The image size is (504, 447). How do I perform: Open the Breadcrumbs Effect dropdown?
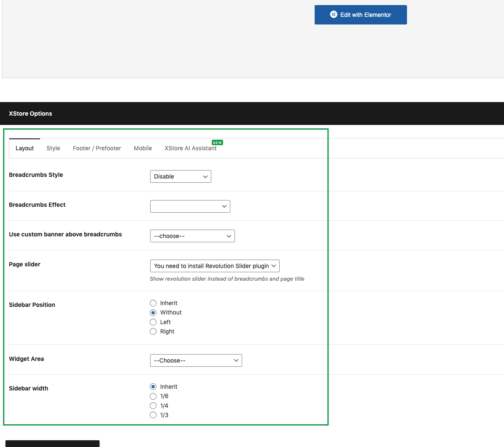(190, 206)
